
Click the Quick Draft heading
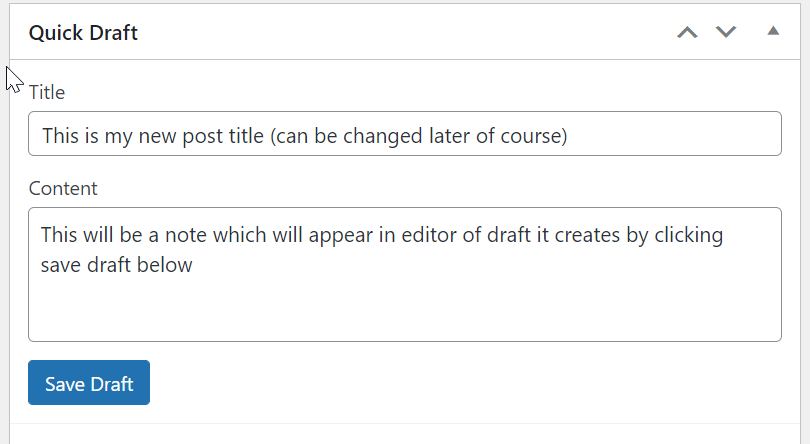tap(83, 33)
